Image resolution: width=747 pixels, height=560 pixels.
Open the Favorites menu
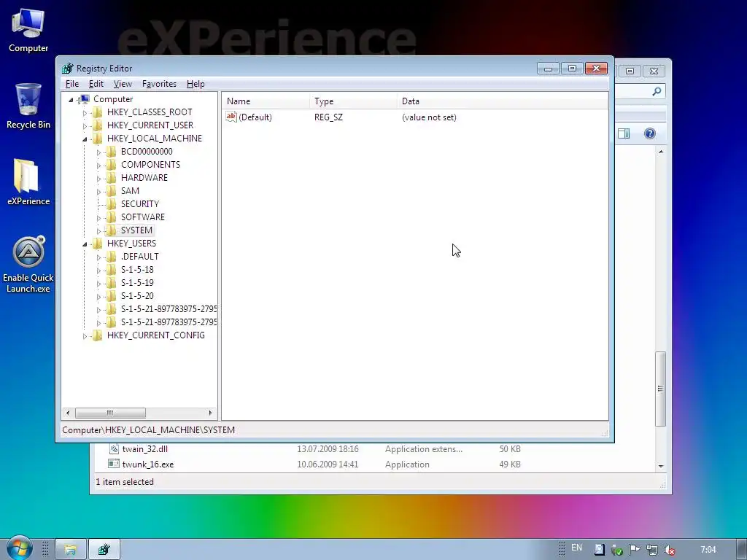pos(159,84)
